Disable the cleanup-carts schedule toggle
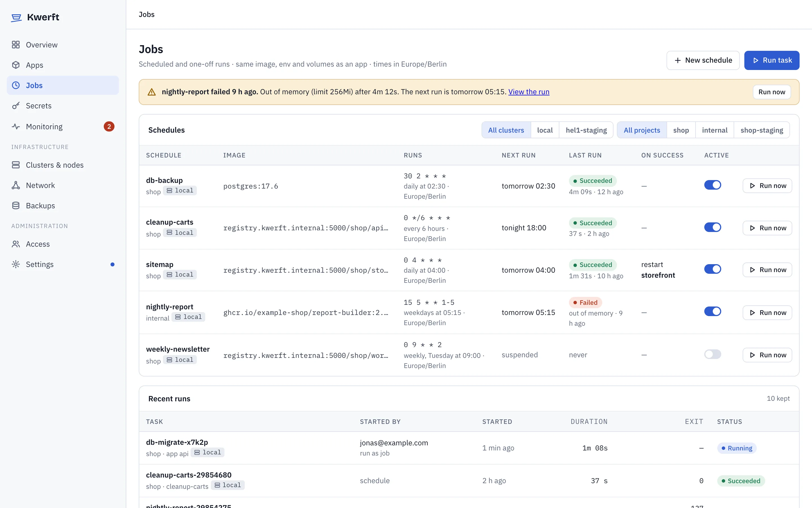This screenshot has width=812, height=508. click(x=712, y=227)
